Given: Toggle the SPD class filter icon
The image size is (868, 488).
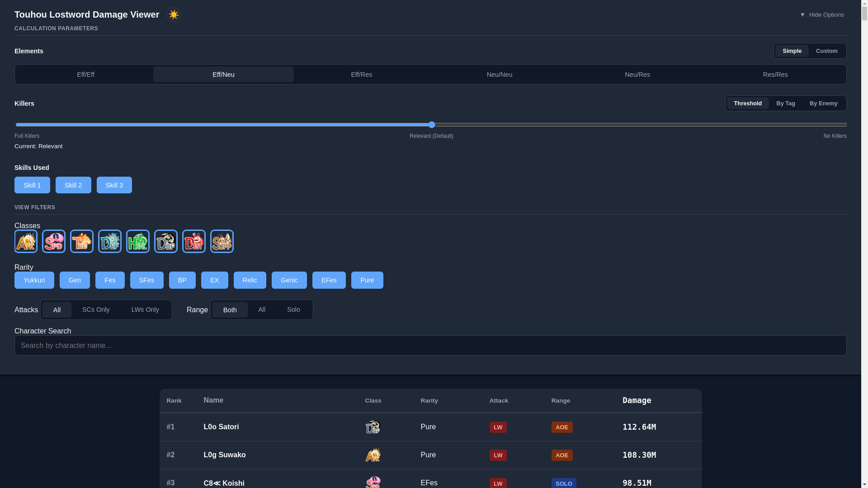Looking at the screenshot, I should pos(54,241).
